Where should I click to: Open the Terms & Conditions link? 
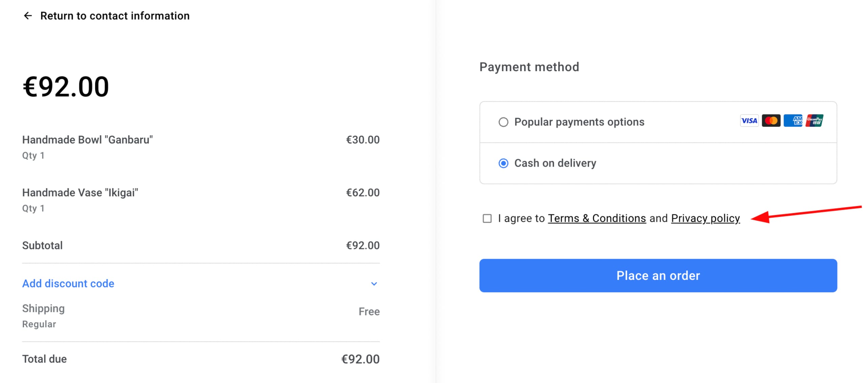tap(597, 218)
